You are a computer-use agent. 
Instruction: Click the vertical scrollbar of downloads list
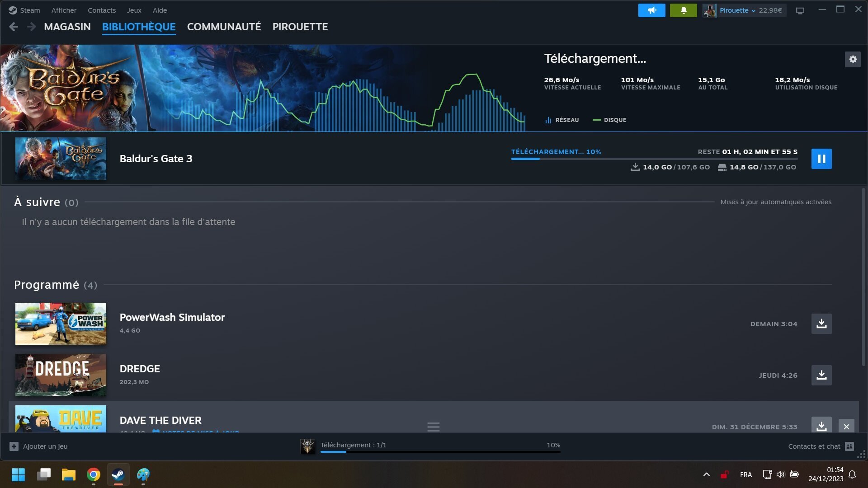(863, 277)
